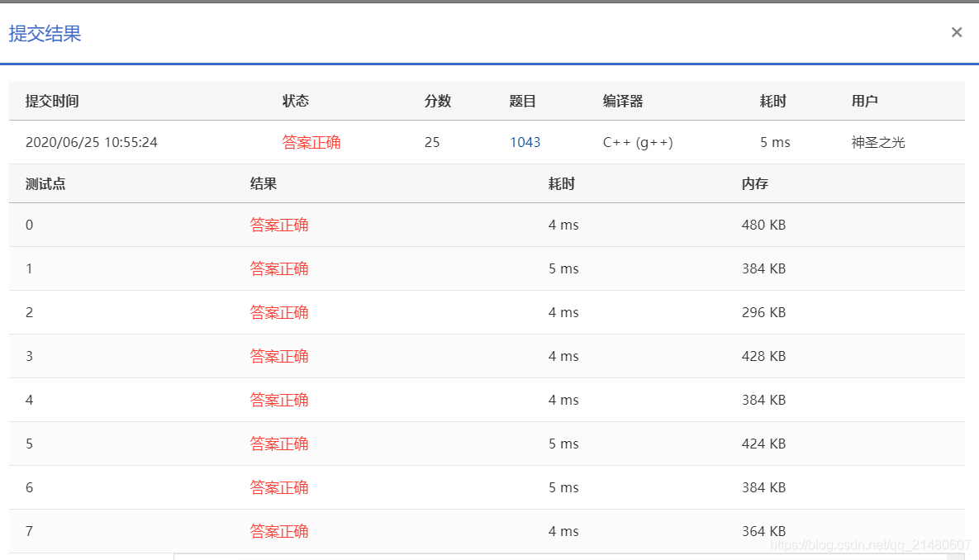
Task: Click the red 答案正确 submission status
Action: pyautogui.click(x=311, y=142)
